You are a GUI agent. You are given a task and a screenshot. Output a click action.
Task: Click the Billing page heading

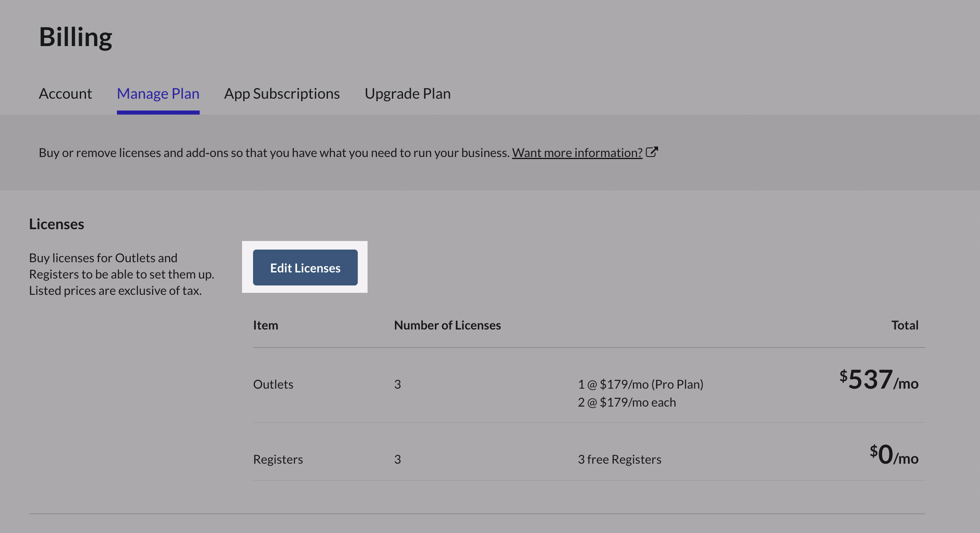pos(75,37)
